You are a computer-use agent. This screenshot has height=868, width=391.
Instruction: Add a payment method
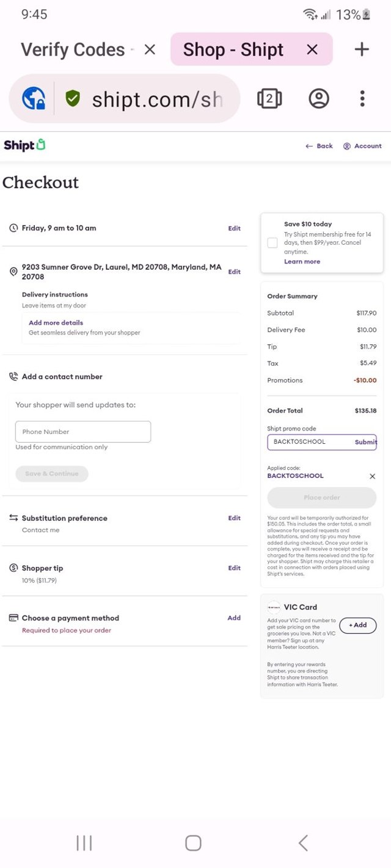(234, 618)
